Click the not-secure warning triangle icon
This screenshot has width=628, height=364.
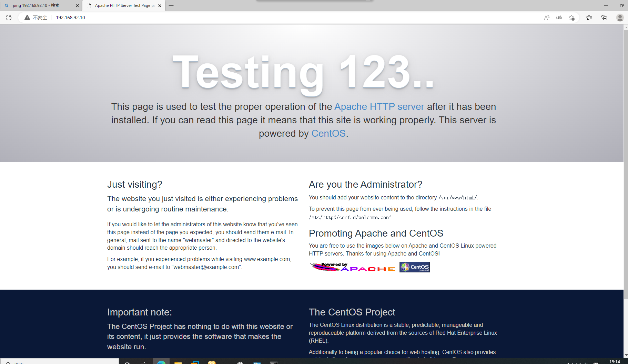coord(27,18)
